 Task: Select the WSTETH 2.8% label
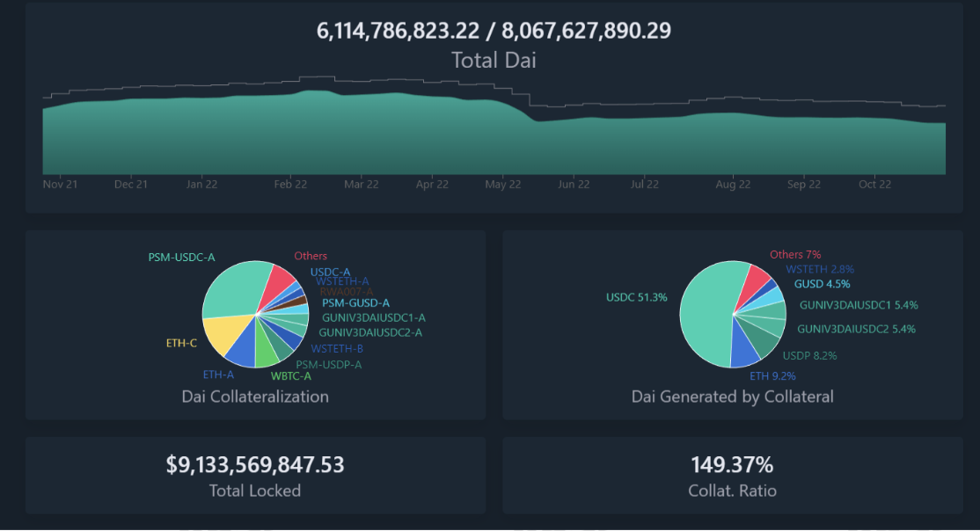point(820,269)
